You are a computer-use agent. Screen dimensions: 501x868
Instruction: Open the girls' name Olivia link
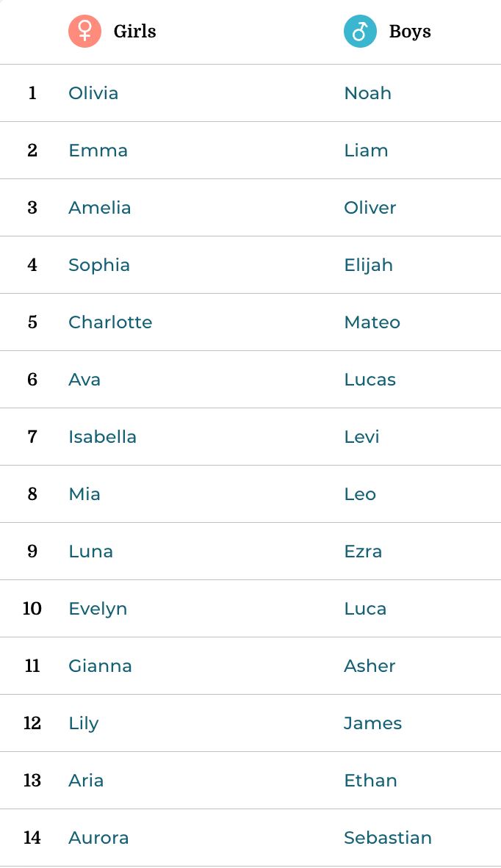point(93,93)
